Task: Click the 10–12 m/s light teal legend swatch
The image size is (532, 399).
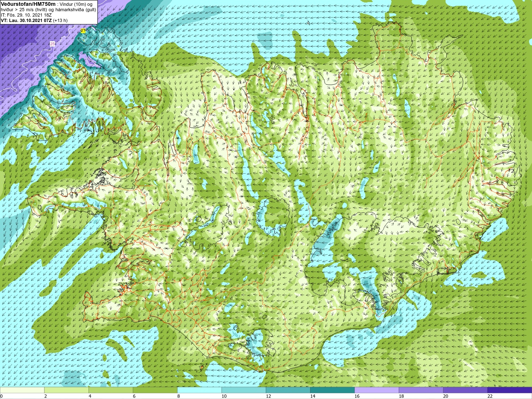Action: tap(244, 390)
